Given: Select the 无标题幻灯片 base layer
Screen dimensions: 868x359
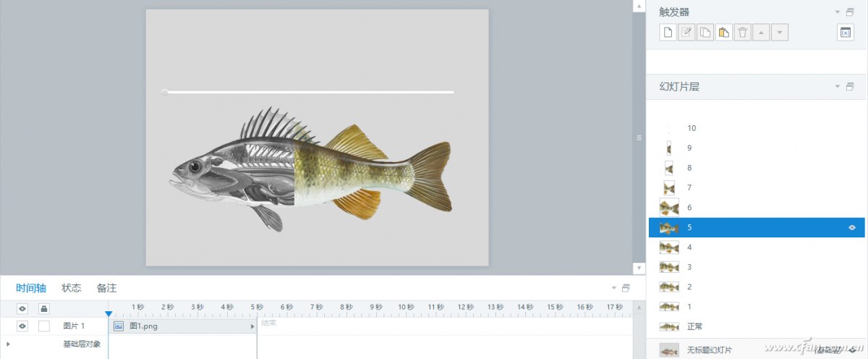Looking at the screenshot, I should (x=709, y=350).
